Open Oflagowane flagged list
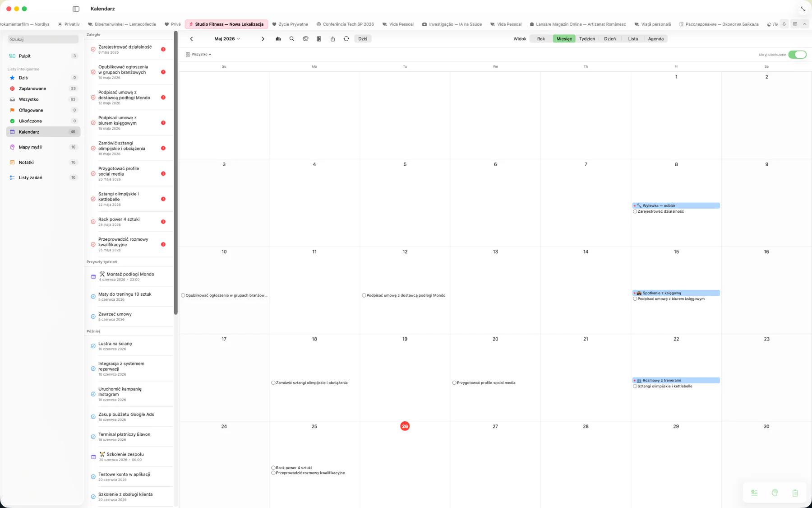The width and height of the screenshot is (812, 508). [x=43, y=110]
